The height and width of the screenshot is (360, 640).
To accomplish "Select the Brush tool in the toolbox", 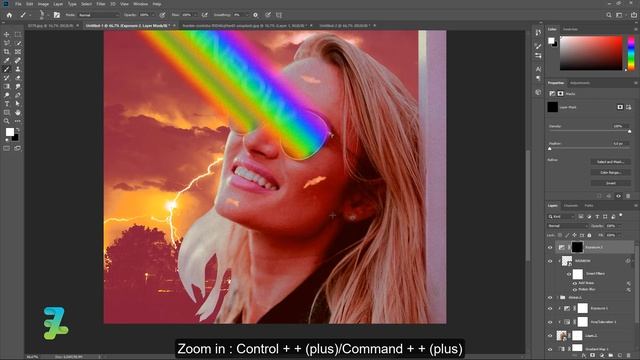I will pyautogui.click(x=7, y=69).
